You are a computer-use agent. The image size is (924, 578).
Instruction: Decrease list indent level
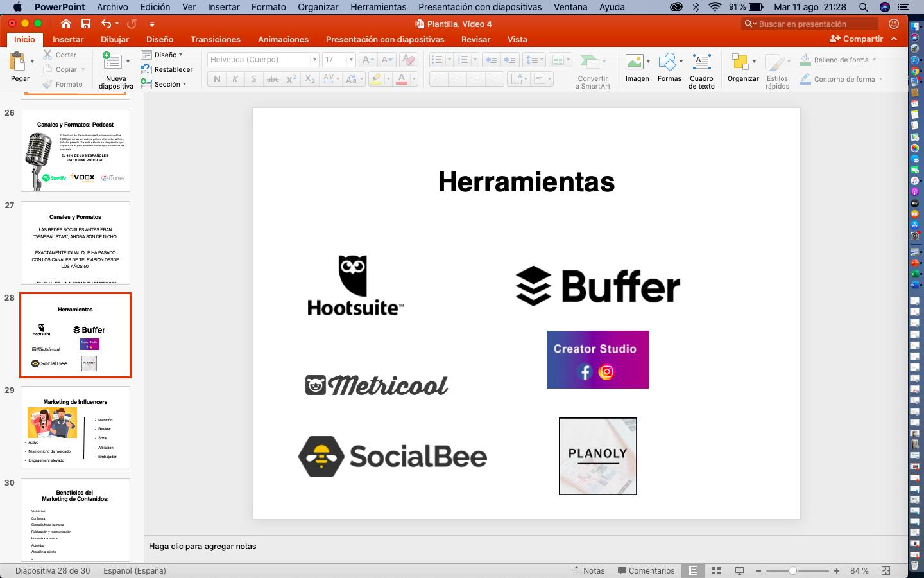pos(491,60)
